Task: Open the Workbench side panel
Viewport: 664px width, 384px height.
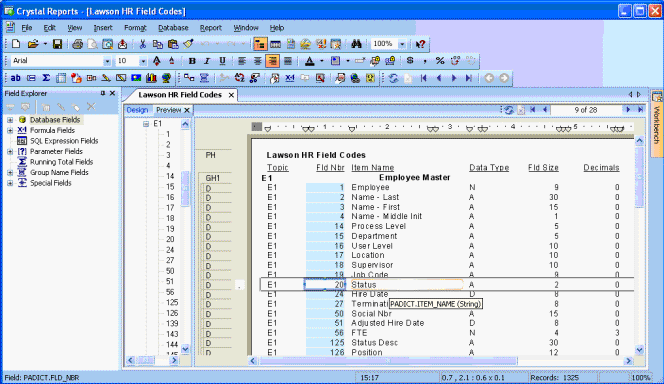Action: tap(657, 124)
